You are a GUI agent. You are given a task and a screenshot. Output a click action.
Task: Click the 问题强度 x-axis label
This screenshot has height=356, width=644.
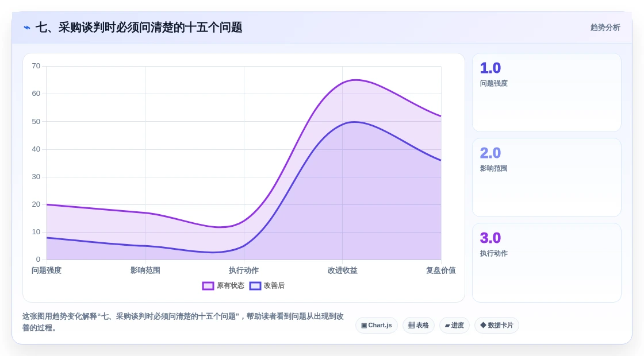[x=47, y=270]
